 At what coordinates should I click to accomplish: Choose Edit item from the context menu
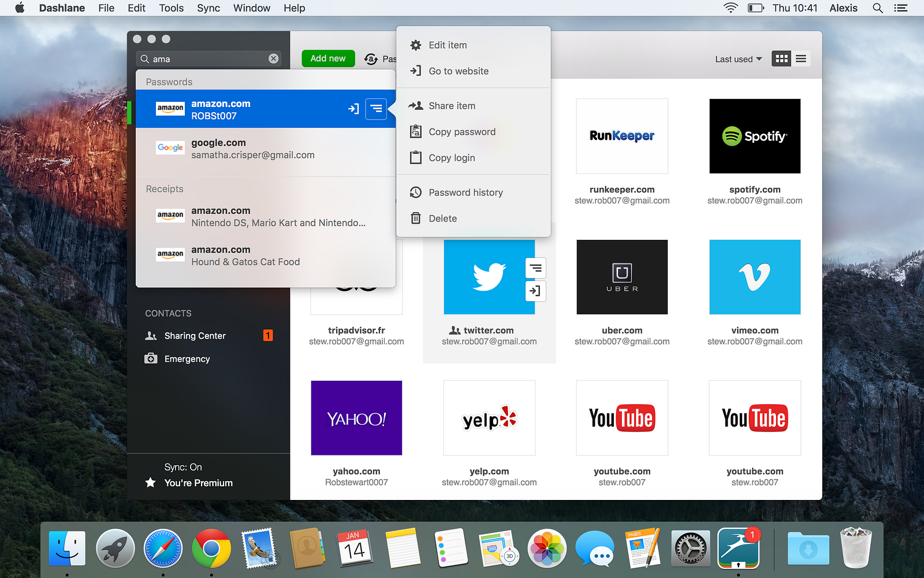click(x=474, y=45)
